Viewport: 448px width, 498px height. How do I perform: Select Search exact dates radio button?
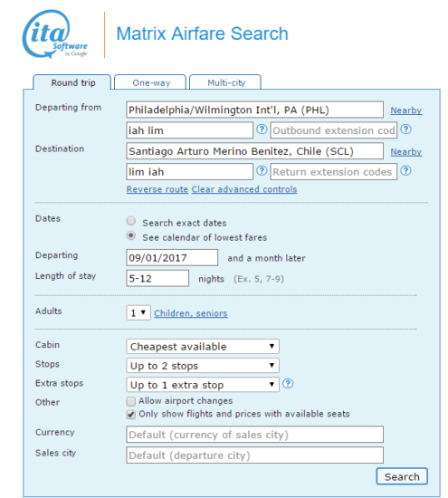(131, 221)
